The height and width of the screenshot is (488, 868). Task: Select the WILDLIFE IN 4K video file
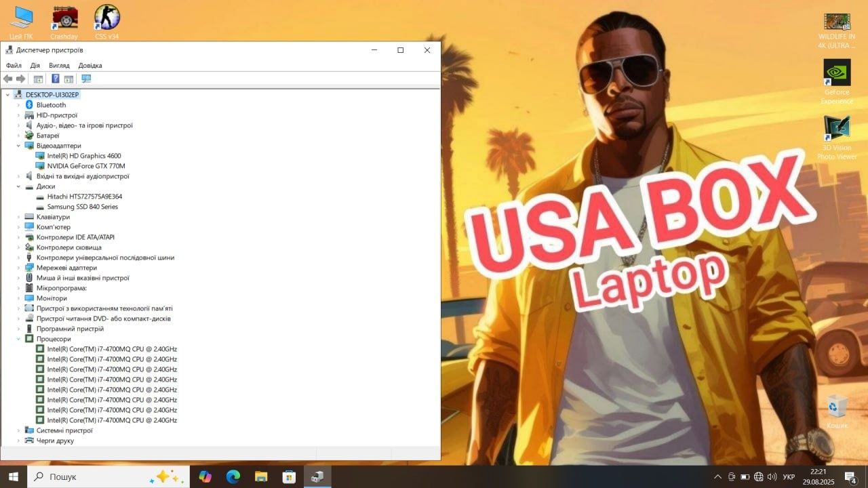837,30
